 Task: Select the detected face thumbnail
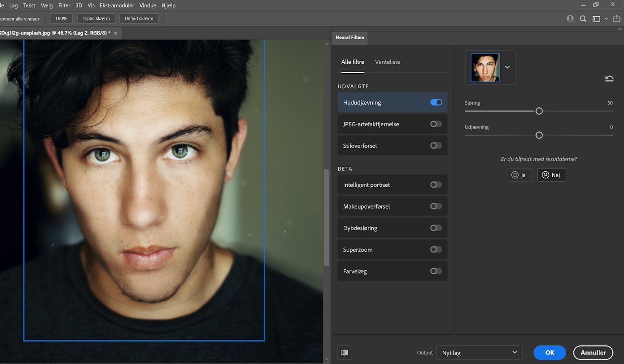coord(485,67)
